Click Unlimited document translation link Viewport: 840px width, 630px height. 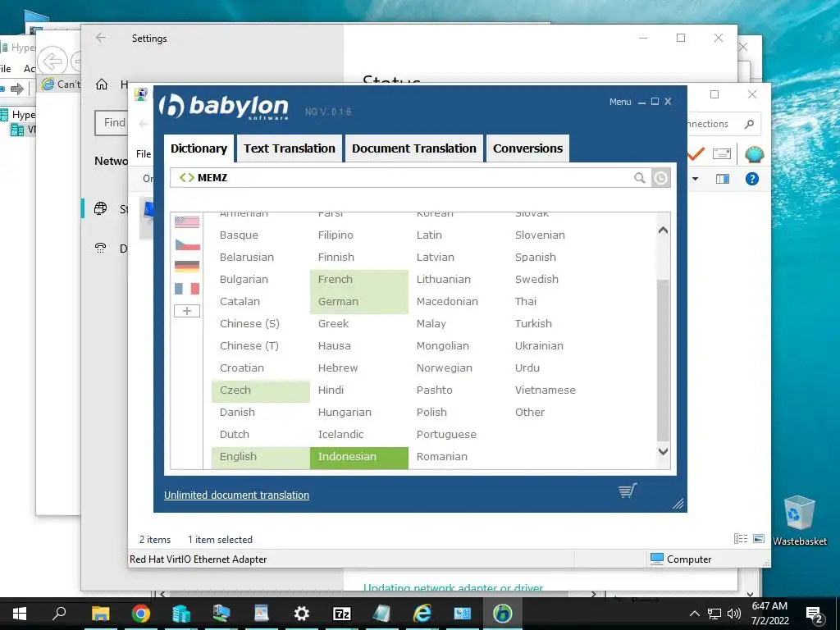tap(236, 495)
